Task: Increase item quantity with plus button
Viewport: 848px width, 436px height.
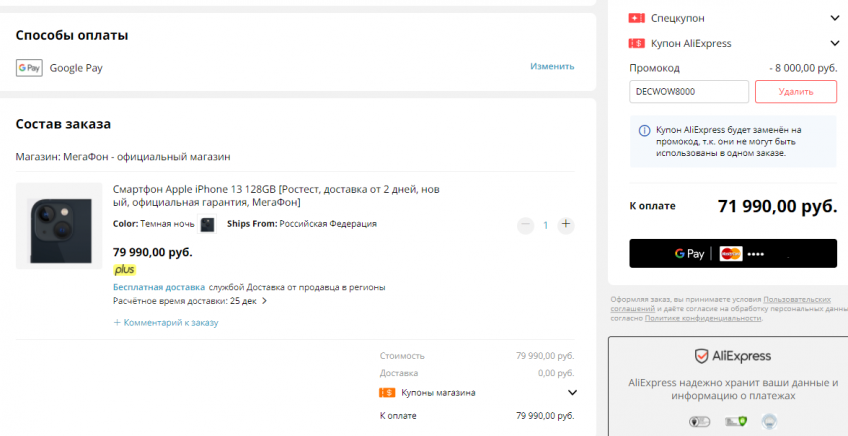Action: (566, 225)
